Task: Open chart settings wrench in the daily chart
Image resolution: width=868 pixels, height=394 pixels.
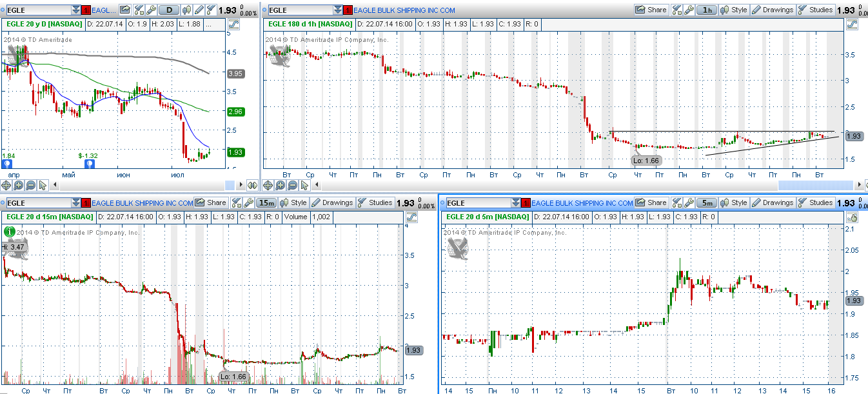Action: tap(150, 10)
